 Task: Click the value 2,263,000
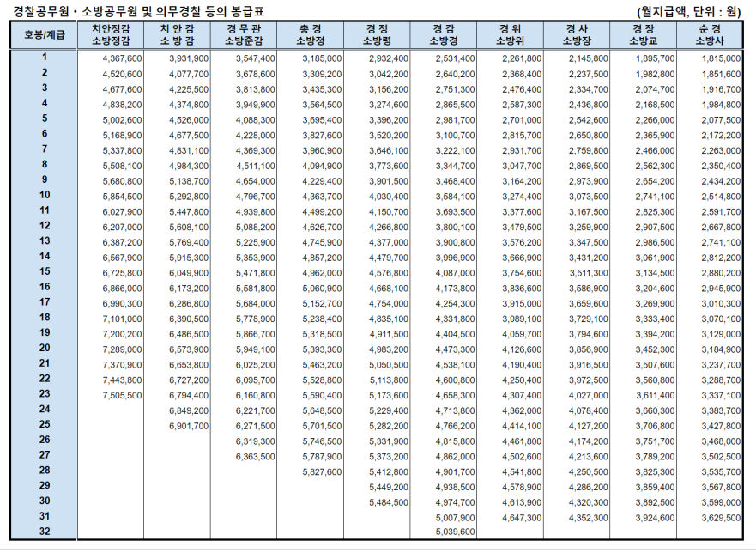721,150
